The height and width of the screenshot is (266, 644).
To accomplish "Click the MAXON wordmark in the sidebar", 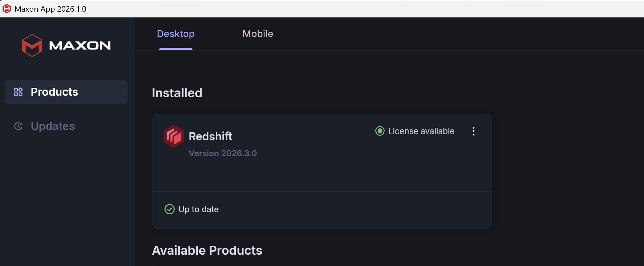I will [80, 46].
